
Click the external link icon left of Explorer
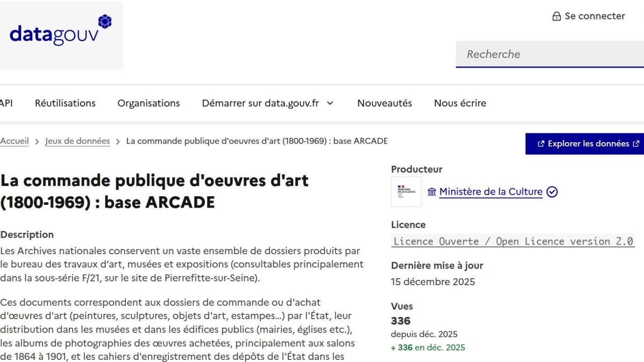coord(540,144)
